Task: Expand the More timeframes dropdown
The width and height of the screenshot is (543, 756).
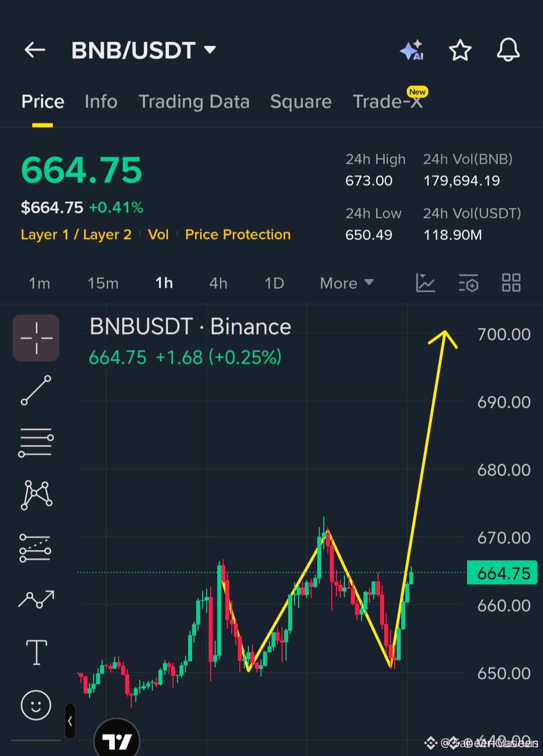Action: point(347,283)
